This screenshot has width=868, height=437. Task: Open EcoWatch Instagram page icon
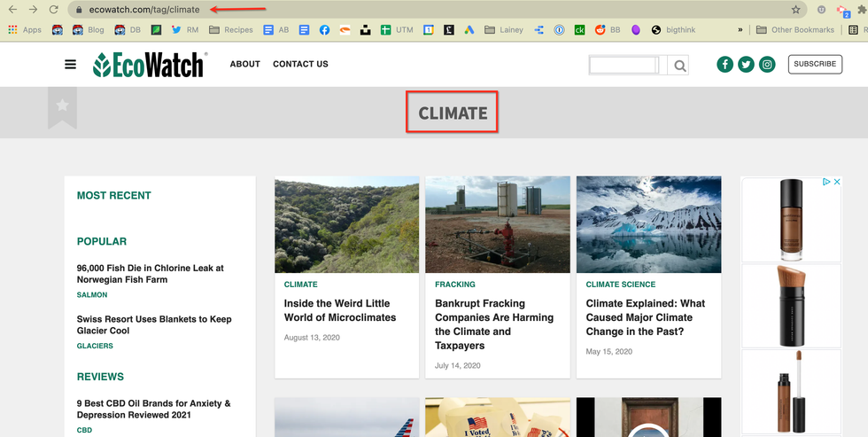coord(767,64)
